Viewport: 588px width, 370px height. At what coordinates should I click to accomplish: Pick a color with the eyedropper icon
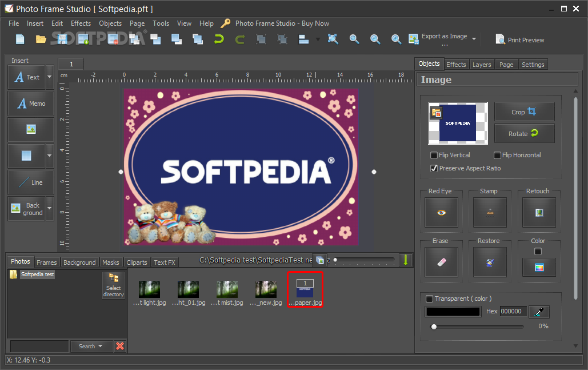pyautogui.click(x=539, y=312)
